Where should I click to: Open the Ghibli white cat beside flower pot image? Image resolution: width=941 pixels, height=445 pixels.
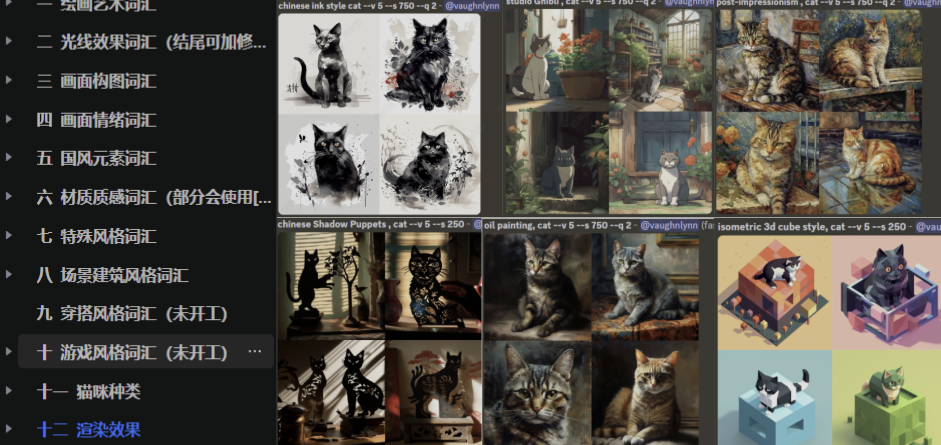point(556,59)
